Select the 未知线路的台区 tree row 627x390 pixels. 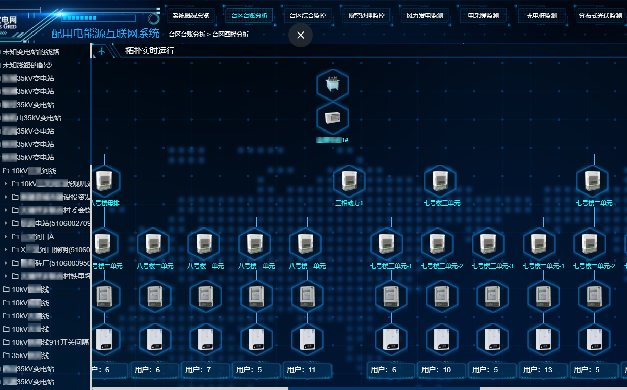click(x=28, y=65)
